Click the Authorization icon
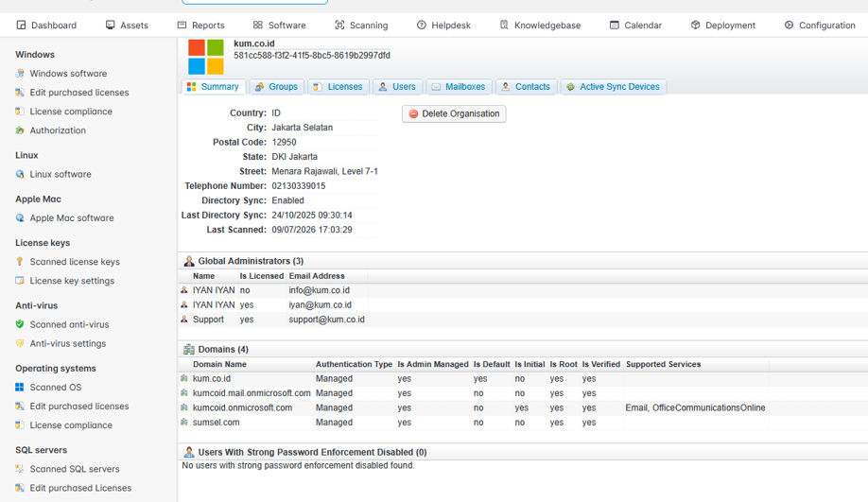 point(20,130)
